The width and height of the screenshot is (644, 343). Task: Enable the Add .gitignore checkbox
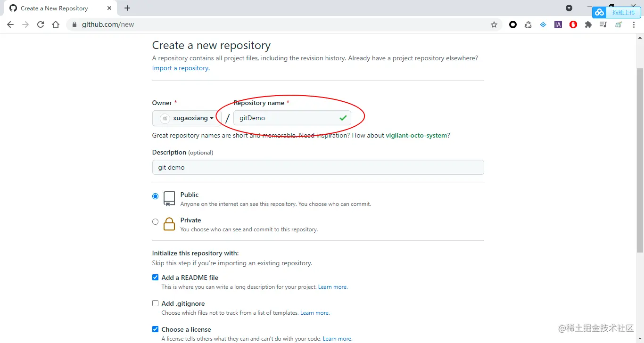155,303
